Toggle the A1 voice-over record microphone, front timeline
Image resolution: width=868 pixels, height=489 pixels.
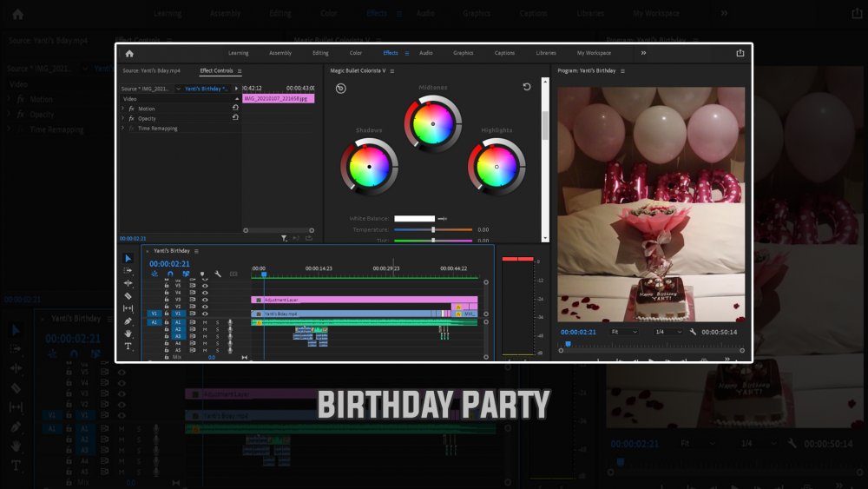230,321
